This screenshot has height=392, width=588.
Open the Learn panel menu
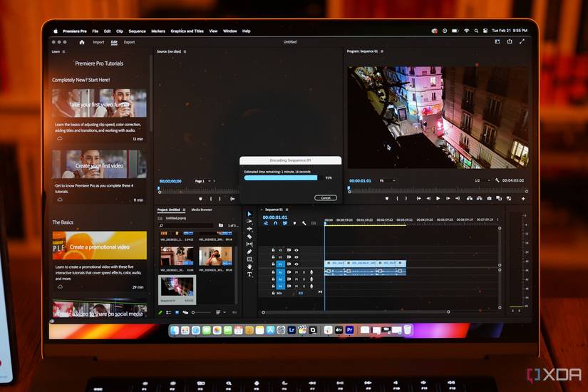[63, 51]
